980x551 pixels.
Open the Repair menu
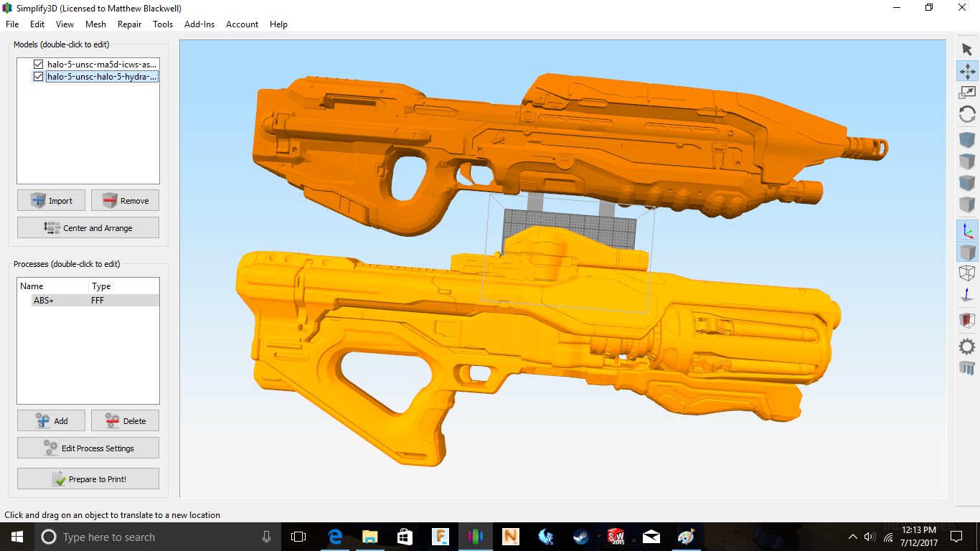pos(129,24)
